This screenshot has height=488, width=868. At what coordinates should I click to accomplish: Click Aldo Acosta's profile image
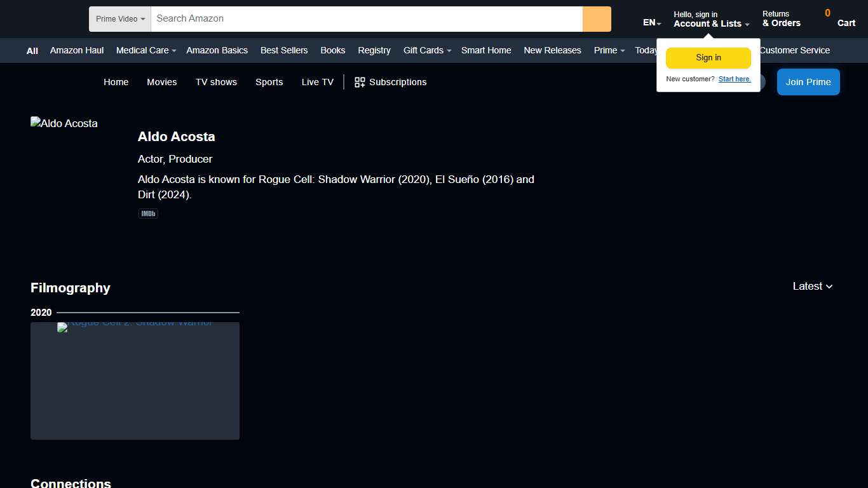coord(64,124)
